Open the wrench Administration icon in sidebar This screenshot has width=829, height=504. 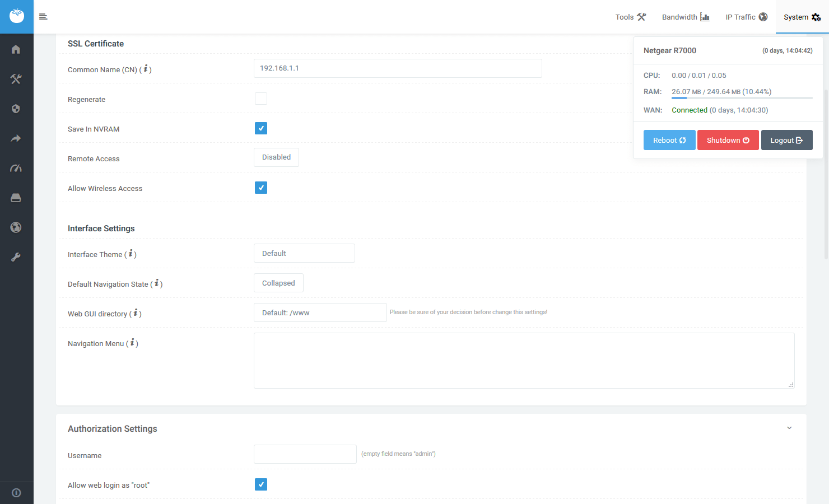click(x=16, y=257)
